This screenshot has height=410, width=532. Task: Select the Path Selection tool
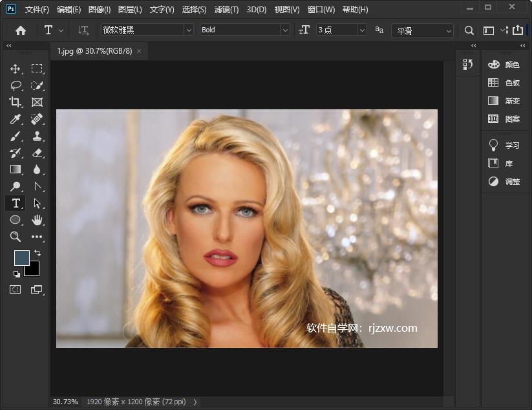coord(37,203)
